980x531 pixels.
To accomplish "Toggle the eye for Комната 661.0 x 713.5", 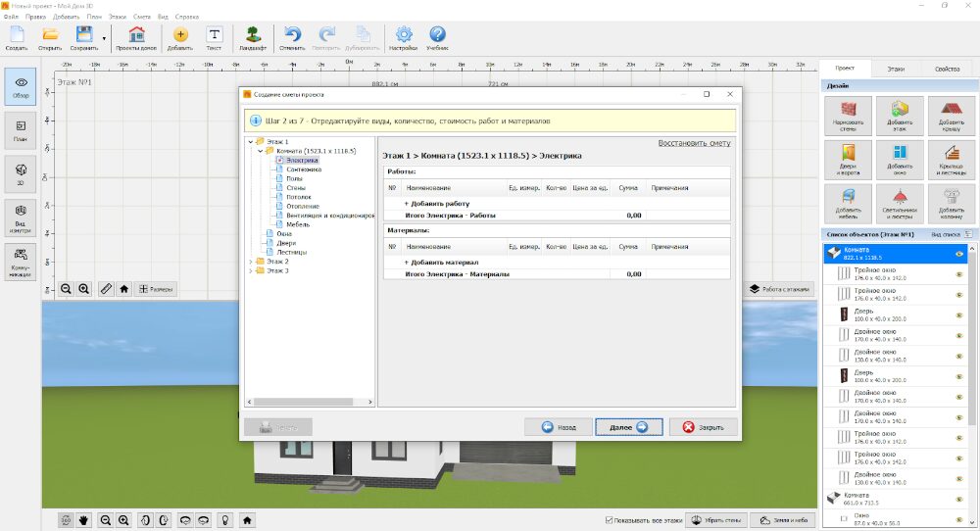I will 959,499.
